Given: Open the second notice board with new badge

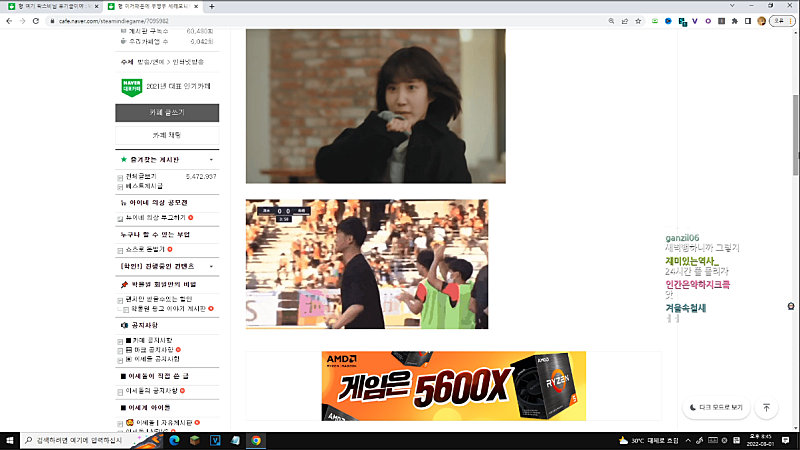Looking at the screenshot, I should point(150,350).
